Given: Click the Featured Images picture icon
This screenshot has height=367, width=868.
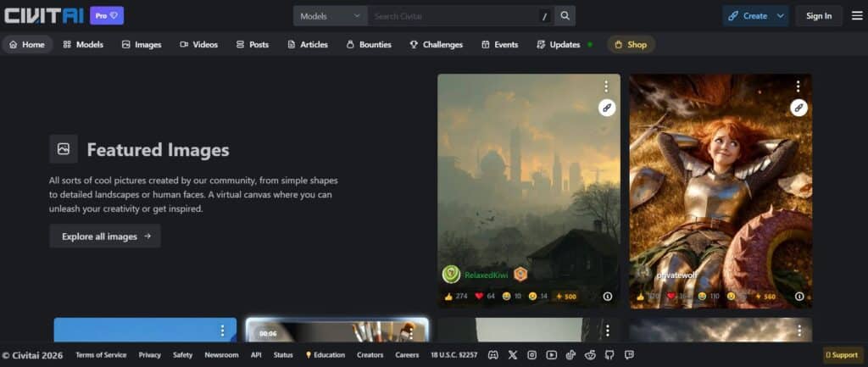Looking at the screenshot, I should tap(64, 149).
